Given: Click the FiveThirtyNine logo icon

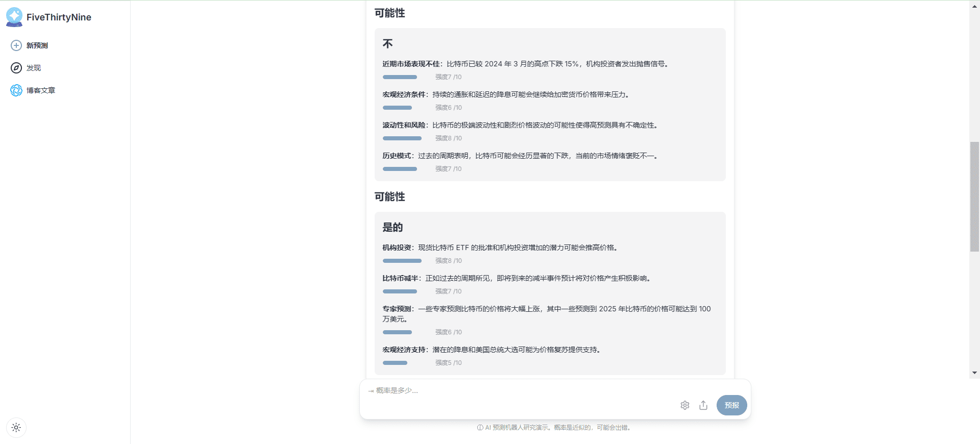Looking at the screenshot, I should tap(14, 17).
